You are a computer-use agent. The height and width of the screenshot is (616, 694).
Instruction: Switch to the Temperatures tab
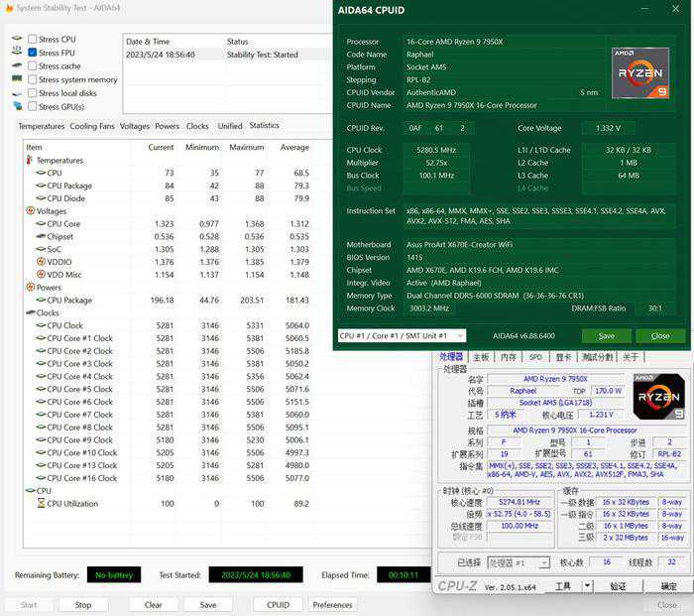pyautogui.click(x=41, y=126)
